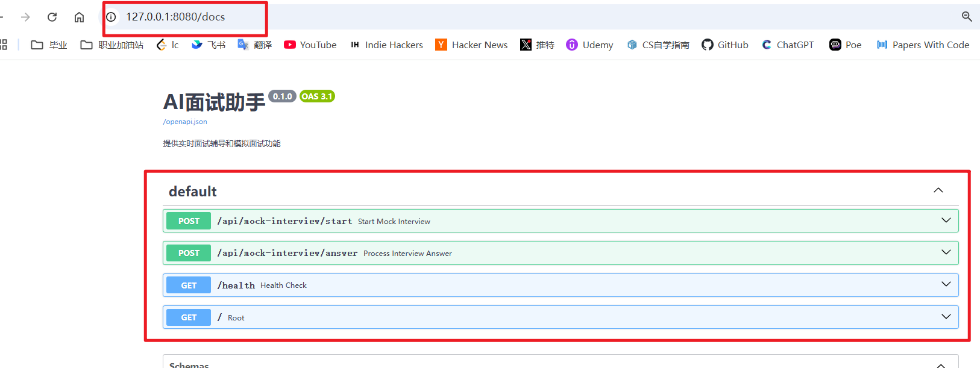Open the ChatGPT bookmark
The height and width of the screenshot is (368, 980).
click(788, 45)
